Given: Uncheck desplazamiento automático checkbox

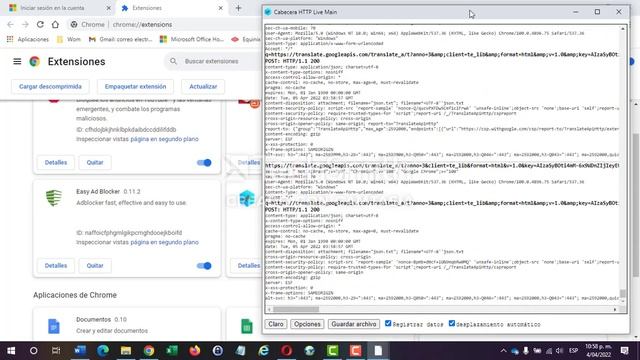Looking at the screenshot, I should (451, 323).
